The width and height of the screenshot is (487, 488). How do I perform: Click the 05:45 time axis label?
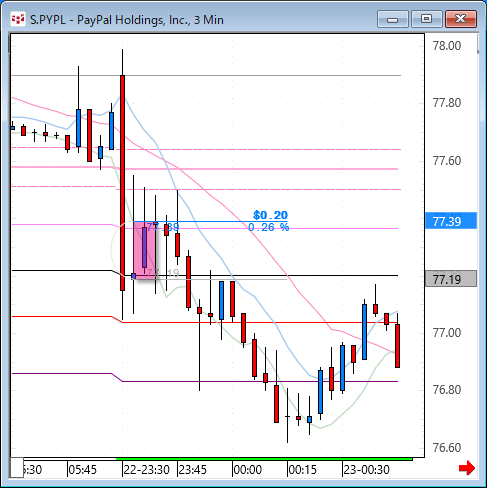[x=82, y=470]
